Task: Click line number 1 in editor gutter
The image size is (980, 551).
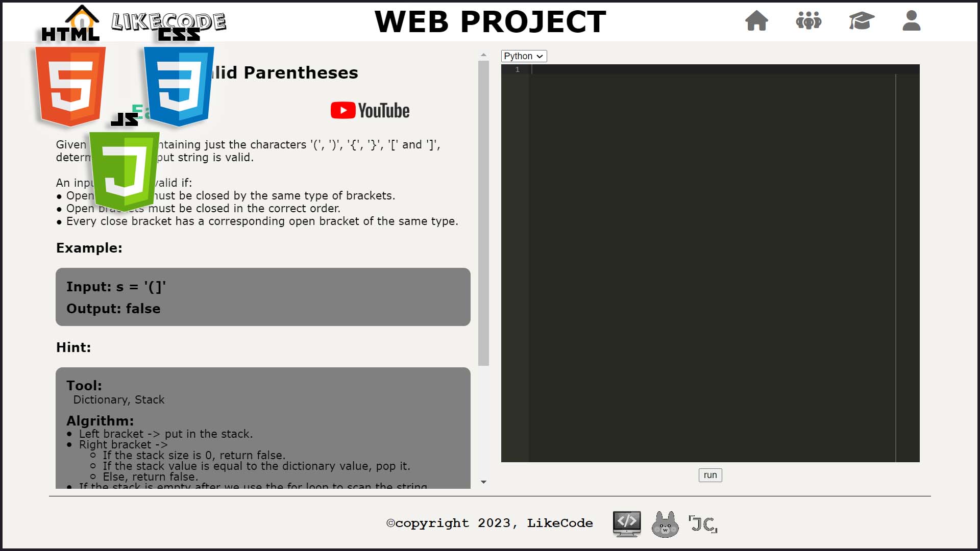Action: pos(517,69)
